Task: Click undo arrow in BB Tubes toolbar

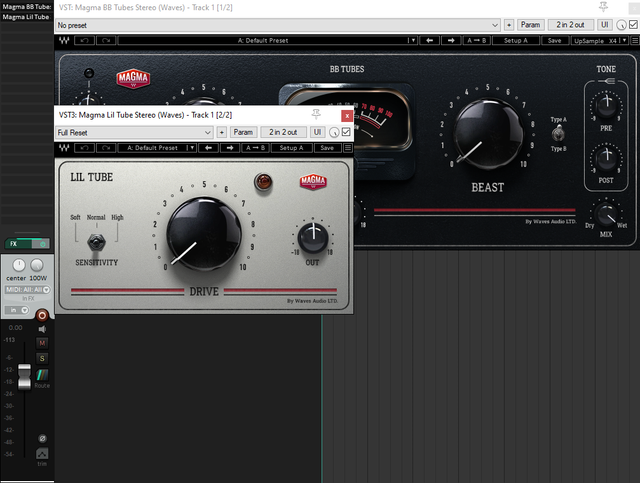Action: (84, 40)
